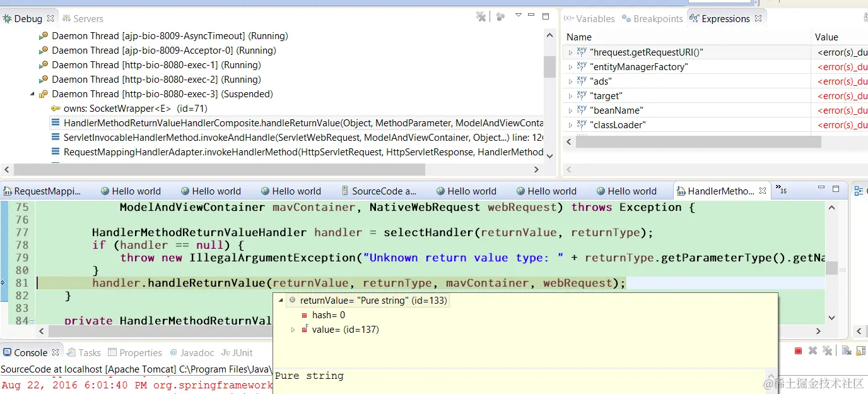
Task: Click the Outline view icon
Action: click(860, 191)
